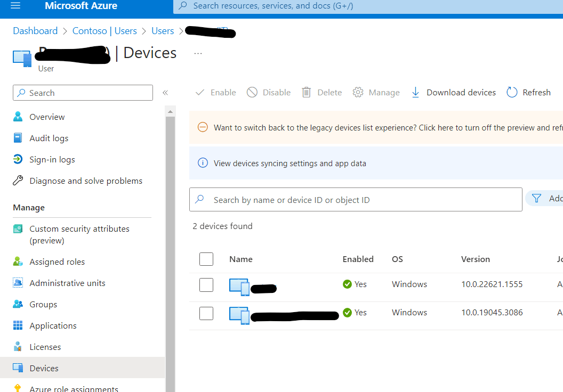This screenshot has width=563, height=392.
Task: Click sidebar scrollbar up arrow
Action: pos(171,111)
